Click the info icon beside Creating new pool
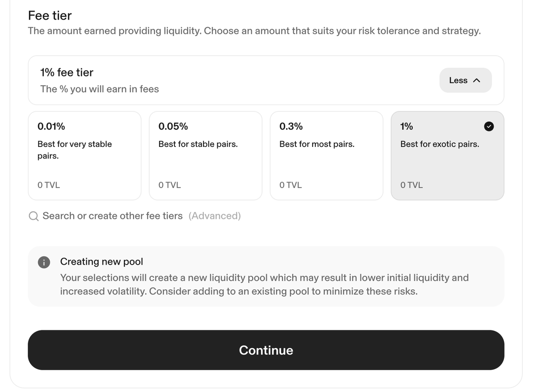Viewport: 533px width, 392px height. 44,262
